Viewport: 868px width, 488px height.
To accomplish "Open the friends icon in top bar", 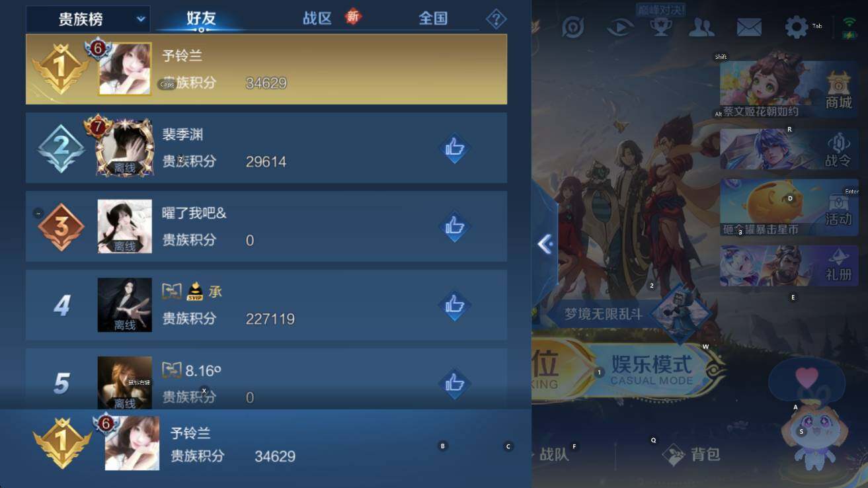I will tap(701, 27).
